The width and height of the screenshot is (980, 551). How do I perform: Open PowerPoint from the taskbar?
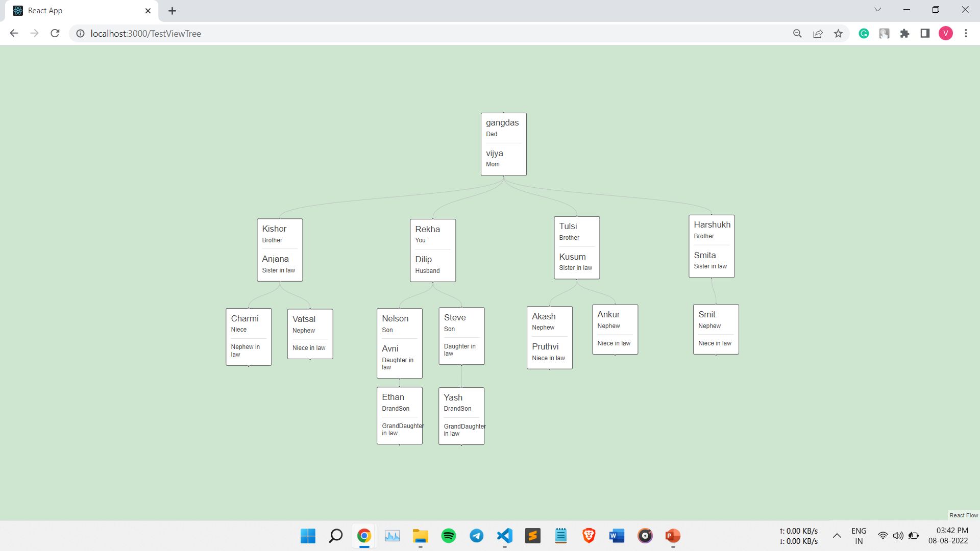[x=673, y=536]
